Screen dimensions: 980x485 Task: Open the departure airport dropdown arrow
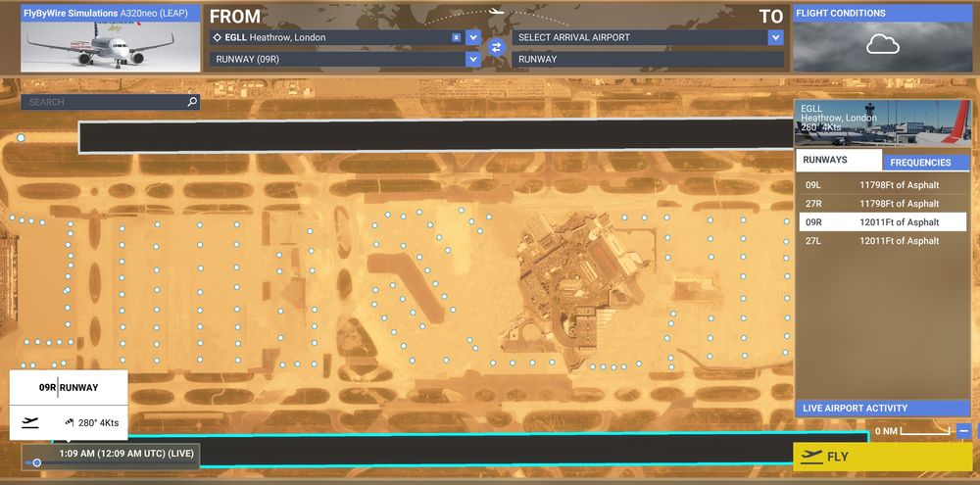[x=473, y=37]
